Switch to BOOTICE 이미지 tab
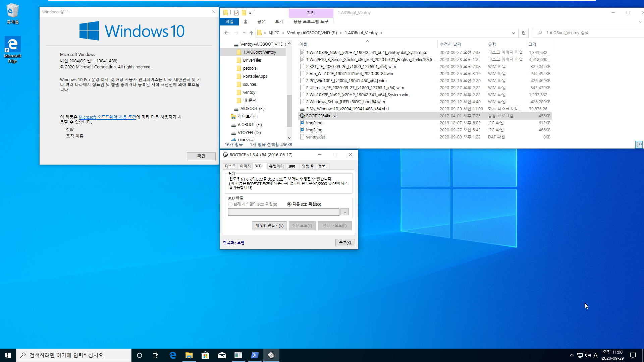The height and width of the screenshot is (362, 644). pos(245,166)
